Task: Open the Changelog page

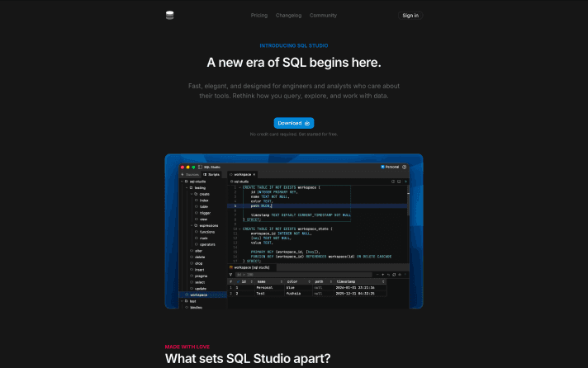Action: [x=288, y=16]
